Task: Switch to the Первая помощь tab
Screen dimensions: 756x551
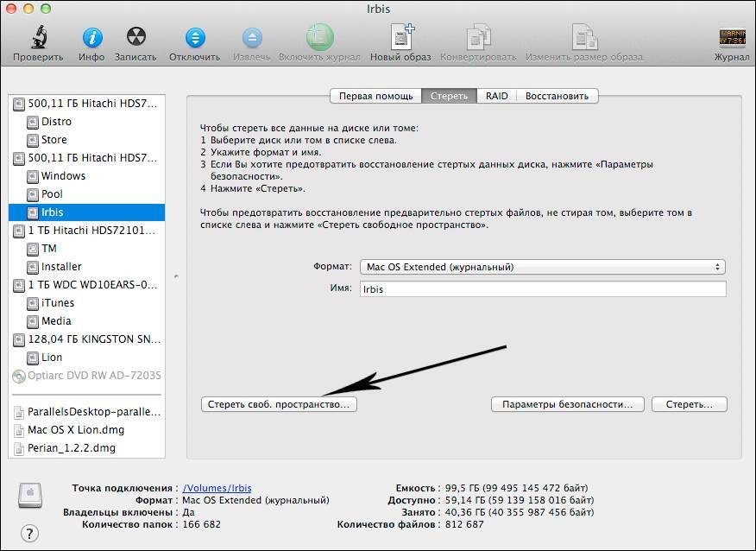Action: coord(375,96)
